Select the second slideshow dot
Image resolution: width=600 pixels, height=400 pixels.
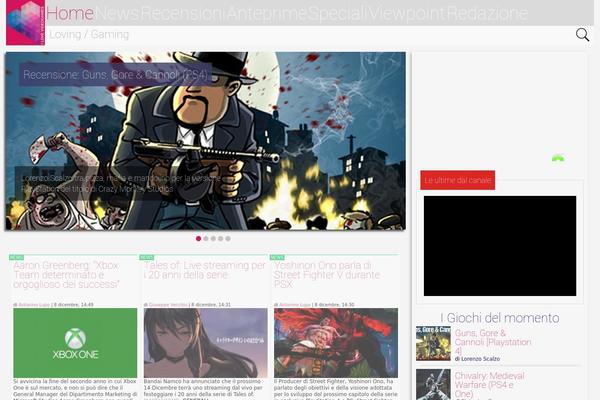pos(206,238)
